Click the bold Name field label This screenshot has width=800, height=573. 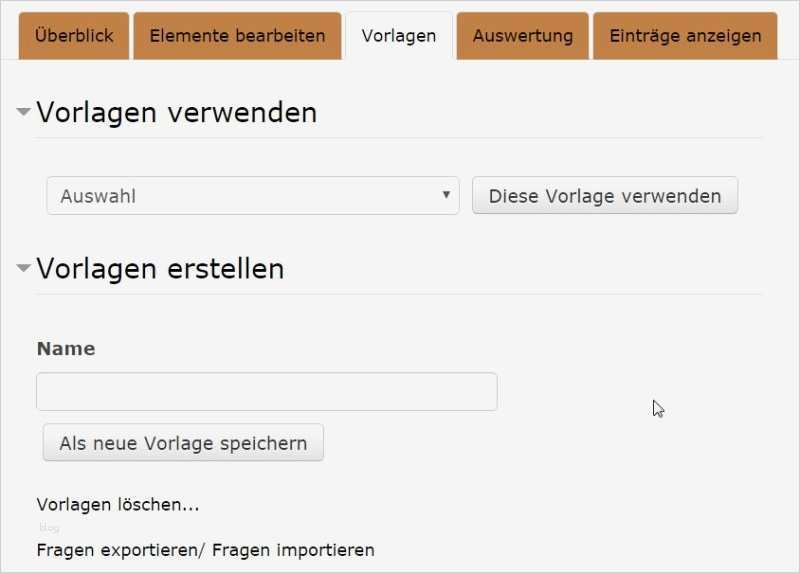(66, 349)
